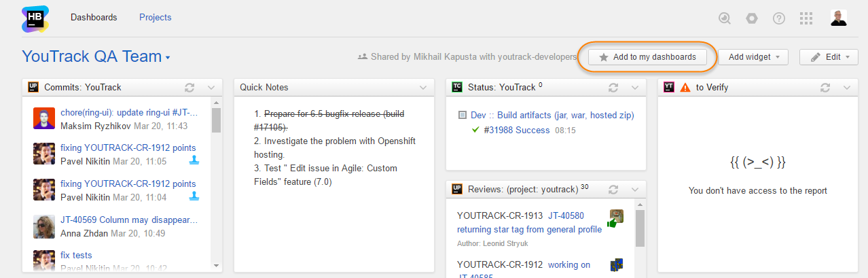Open the search icon in header
The width and height of the screenshot is (868, 278).
tap(725, 18)
